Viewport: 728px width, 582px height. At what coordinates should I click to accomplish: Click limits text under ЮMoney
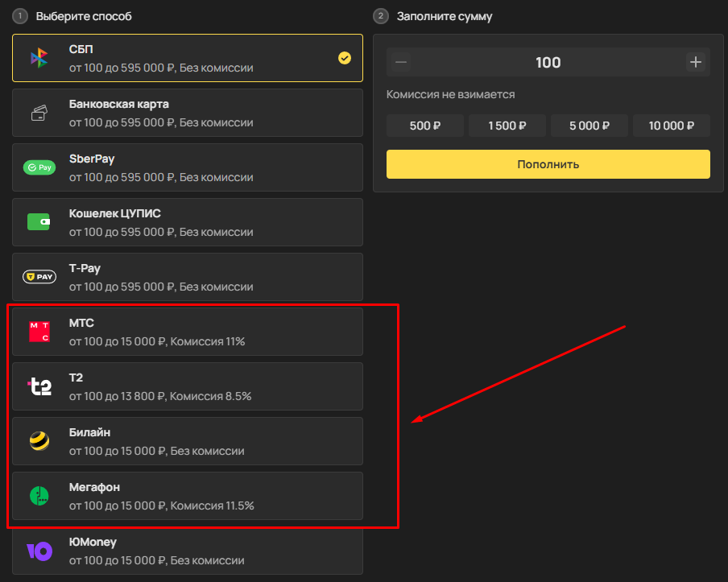pos(156,560)
